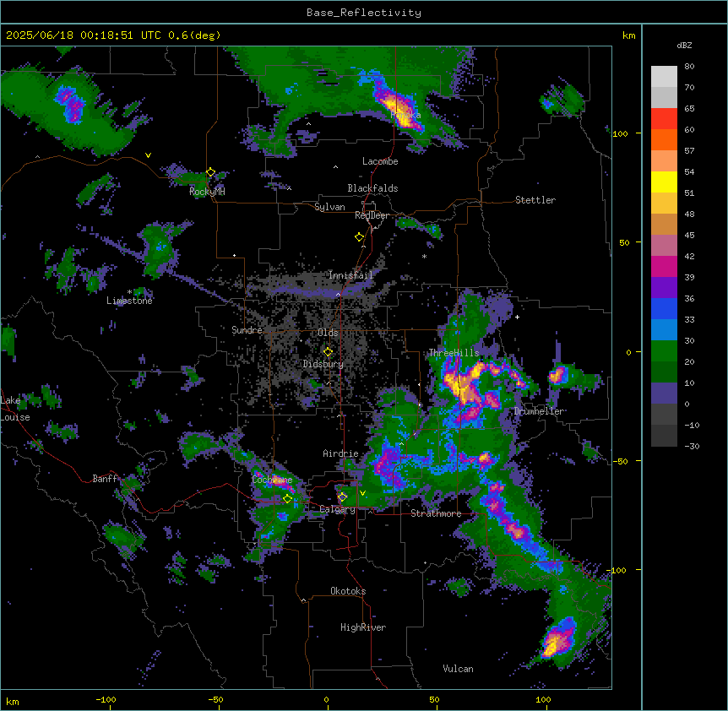Image resolution: width=728 pixels, height=711 pixels.
Task: Select the Olds label
Action: click(328, 333)
